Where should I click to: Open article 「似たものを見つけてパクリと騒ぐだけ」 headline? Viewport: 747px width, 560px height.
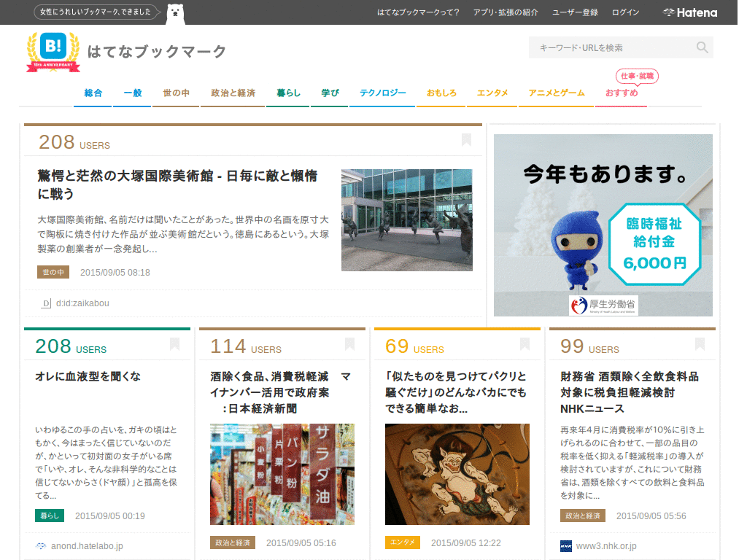(456, 392)
